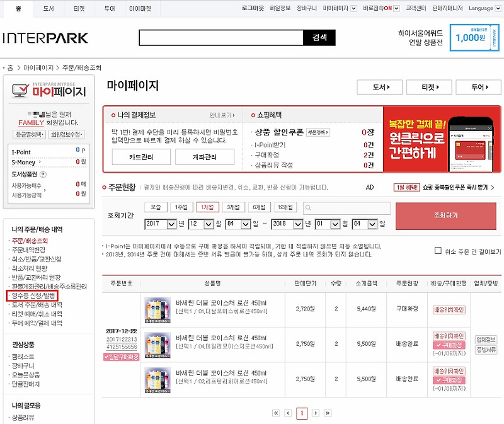
Task: Switch to the 투어 top tab
Action: pos(110,9)
